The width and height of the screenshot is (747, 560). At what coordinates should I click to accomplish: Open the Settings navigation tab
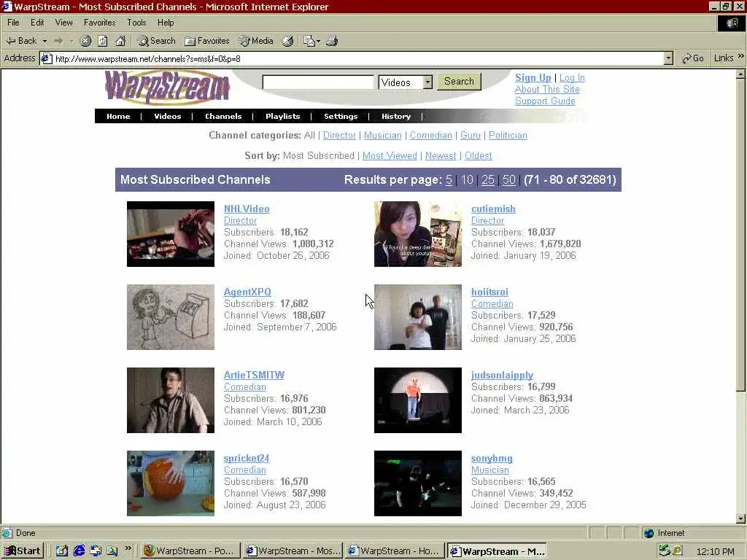pyautogui.click(x=341, y=116)
